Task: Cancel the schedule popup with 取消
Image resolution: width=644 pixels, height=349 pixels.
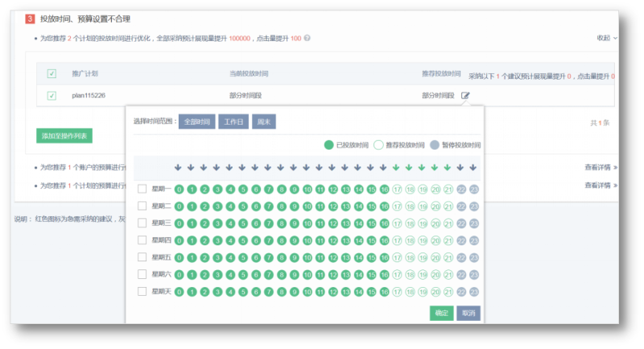Action: click(x=469, y=313)
